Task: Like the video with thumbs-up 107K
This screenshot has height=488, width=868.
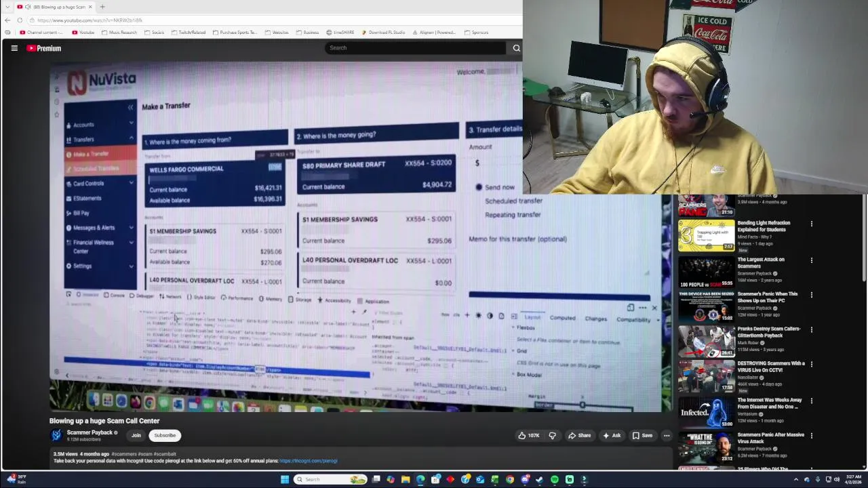Action: point(529,436)
